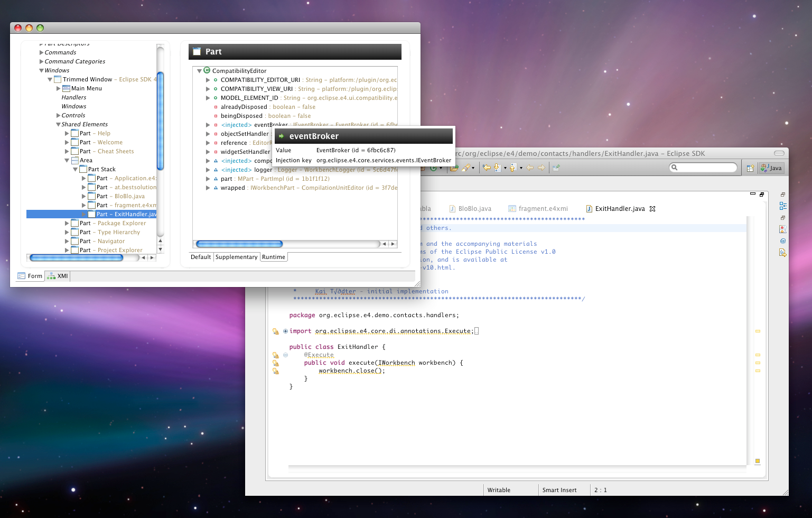This screenshot has height=518, width=812.
Task: Switch to the XMI tab
Action: click(x=58, y=276)
